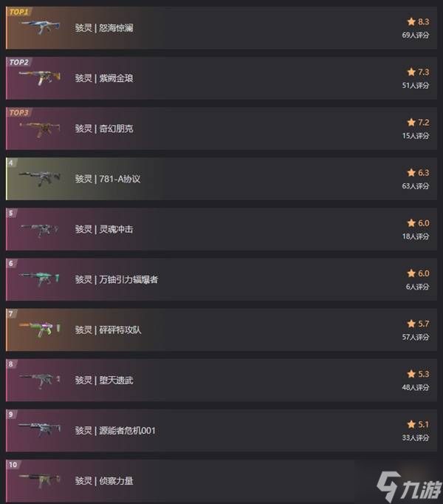Screen dimensions: 443x504
Task: Click the star icon beside 6.3 rating
Action: click(x=411, y=173)
